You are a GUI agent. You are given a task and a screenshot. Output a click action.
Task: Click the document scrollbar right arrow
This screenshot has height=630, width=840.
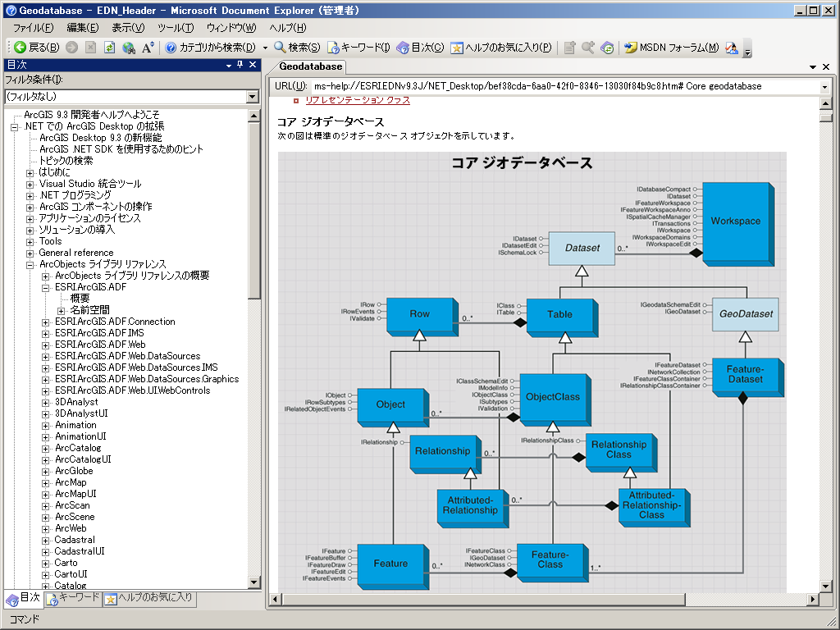(x=813, y=599)
